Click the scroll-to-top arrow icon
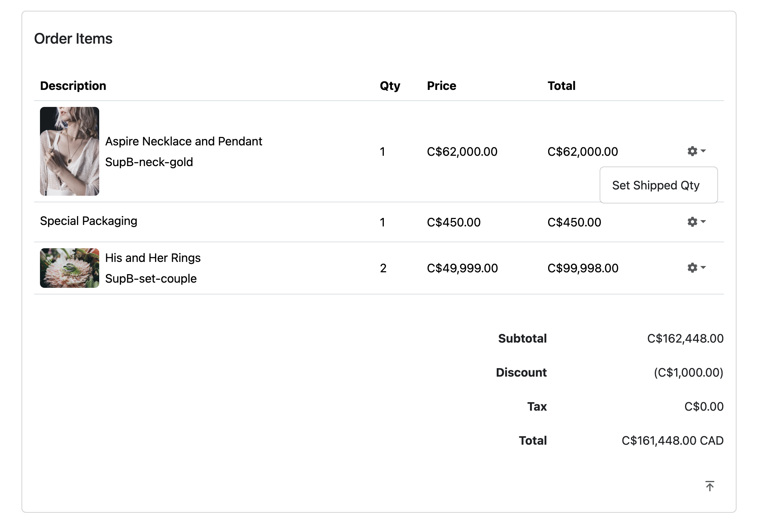758x532 pixels. coord(710,486)
